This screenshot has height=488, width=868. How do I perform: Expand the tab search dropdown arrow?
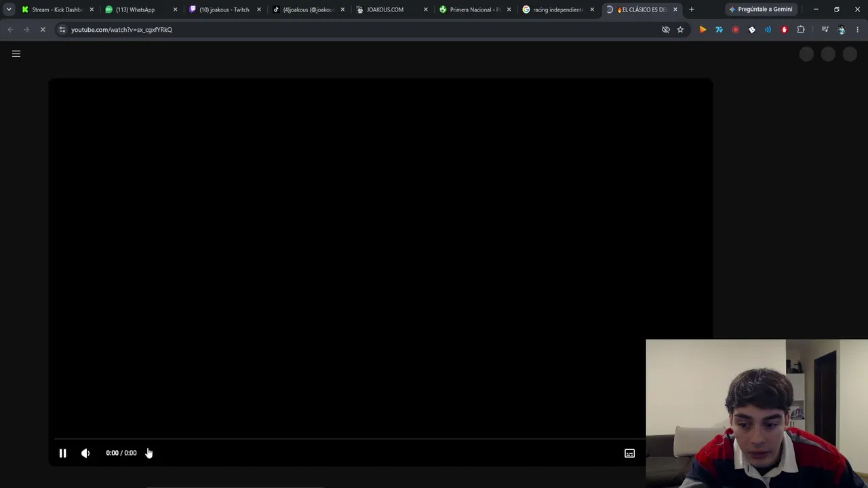pos(9,9)
